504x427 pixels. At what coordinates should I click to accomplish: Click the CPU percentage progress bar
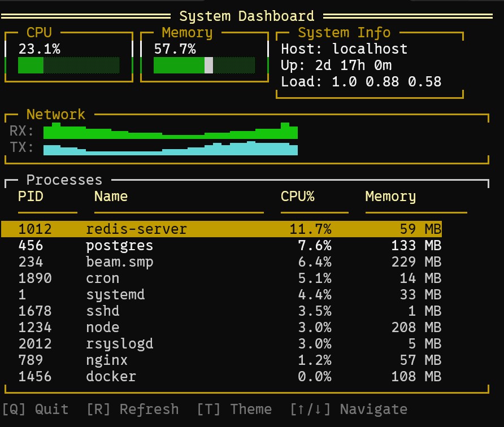[x=68, y=65]
